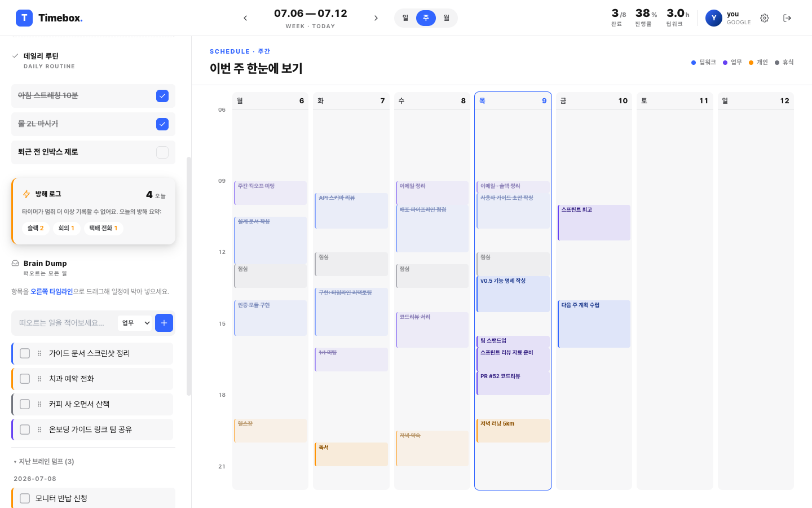Switch to 일 day view
812x508 pixels.
[x=405, y=18]
